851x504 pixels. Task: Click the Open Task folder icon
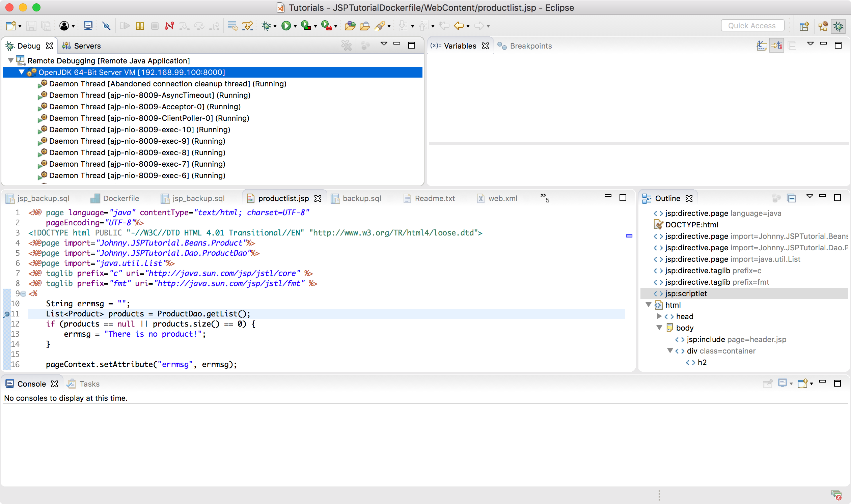click(x=364, y=26)
